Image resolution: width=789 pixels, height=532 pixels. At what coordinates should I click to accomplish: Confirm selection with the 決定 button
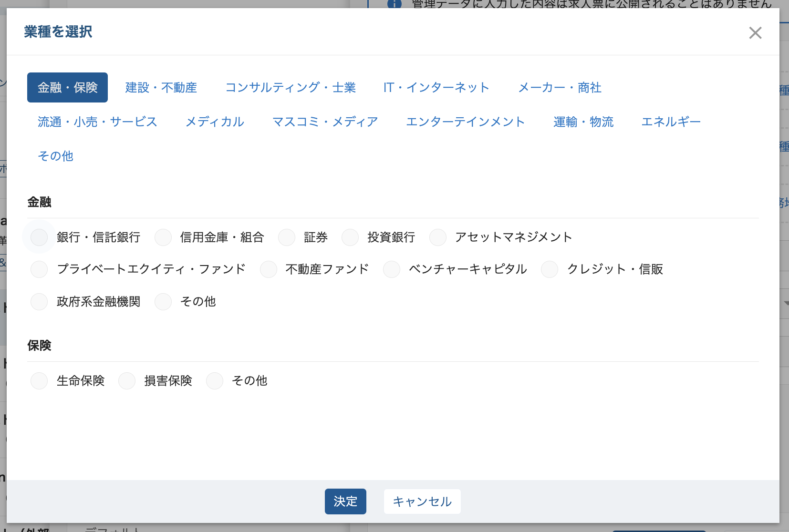point(345,501)
